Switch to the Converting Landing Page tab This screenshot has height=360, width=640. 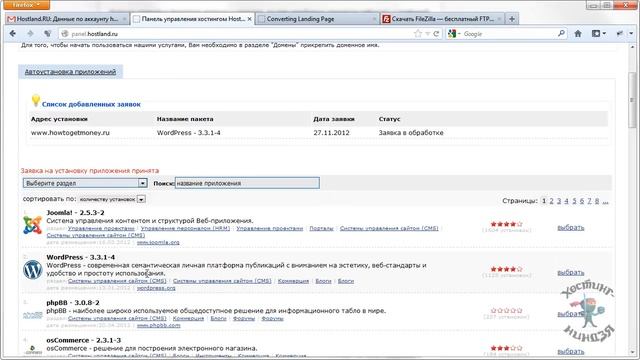click(318, 19)
